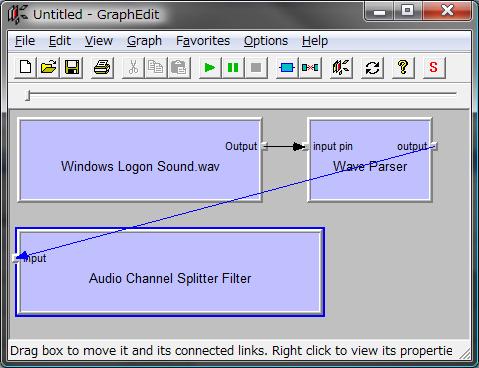The image size is (479, 368).
Task: Click the New graph icon
Action: point(26,68)
